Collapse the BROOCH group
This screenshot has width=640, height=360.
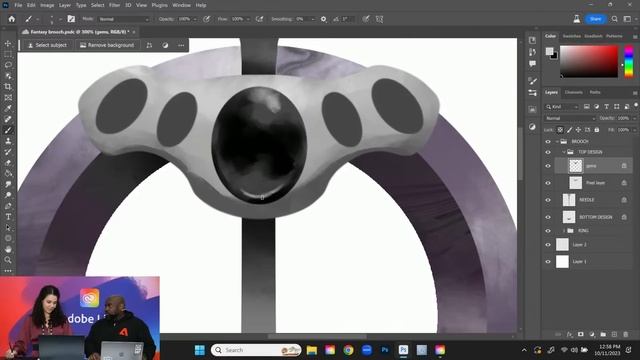pos(557,142)
